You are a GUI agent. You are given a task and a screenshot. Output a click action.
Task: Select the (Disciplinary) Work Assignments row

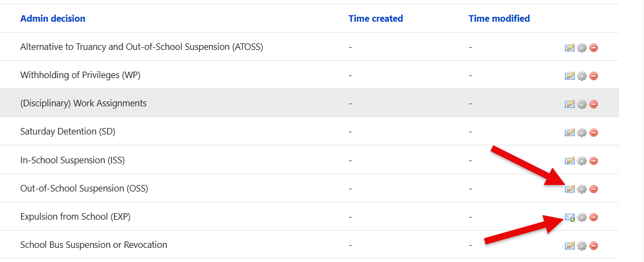coord(309,103)
